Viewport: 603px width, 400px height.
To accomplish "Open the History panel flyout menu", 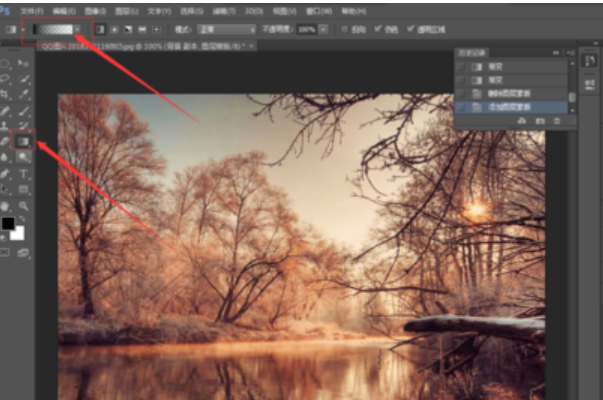I will tap(571, 53).
